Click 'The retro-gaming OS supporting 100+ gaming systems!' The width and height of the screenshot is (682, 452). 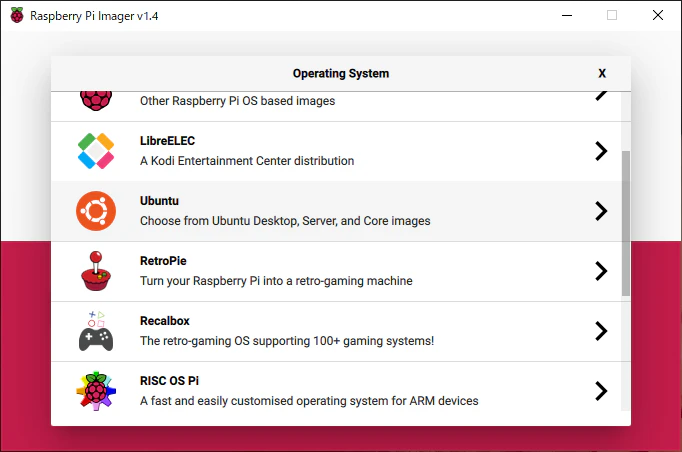[287, 341]
